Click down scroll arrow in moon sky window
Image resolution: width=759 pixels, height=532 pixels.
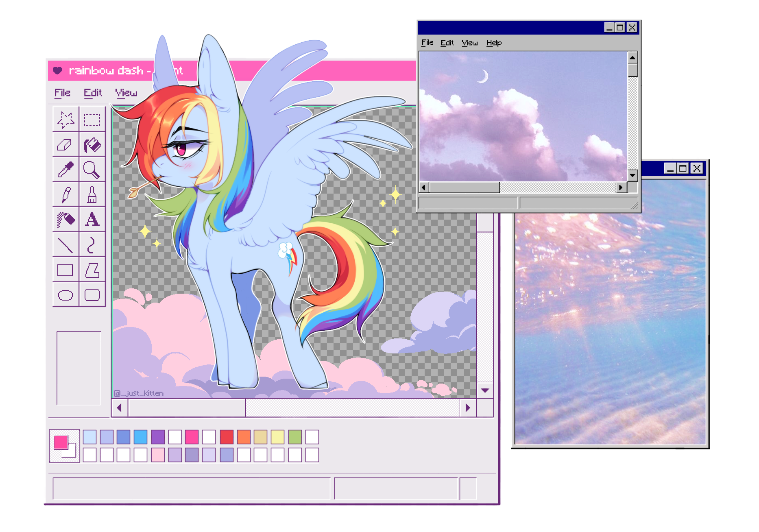(632, 175)
